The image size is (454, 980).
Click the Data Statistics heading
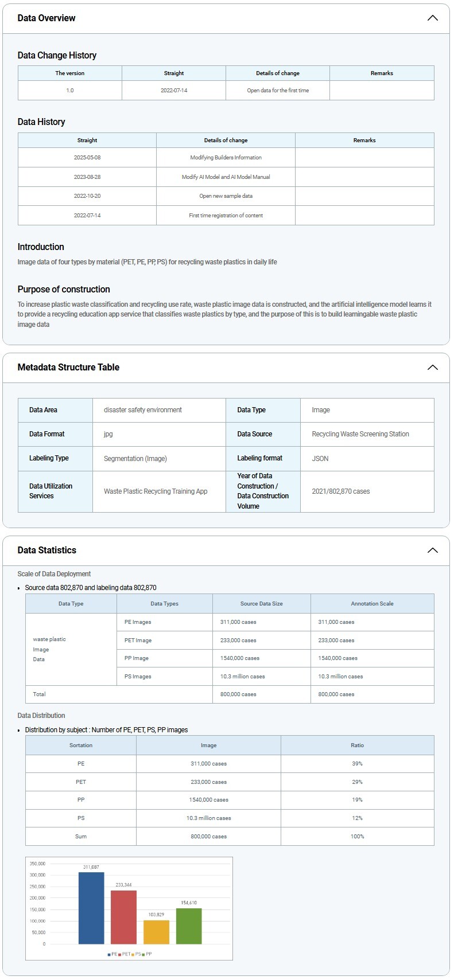tap(47, 550)
